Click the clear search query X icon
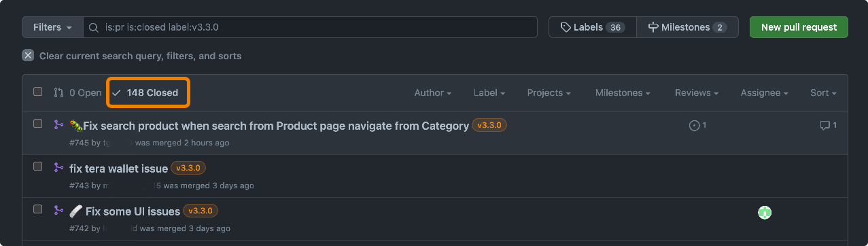This screenshot has width=868, height=246. click(28, 56)
